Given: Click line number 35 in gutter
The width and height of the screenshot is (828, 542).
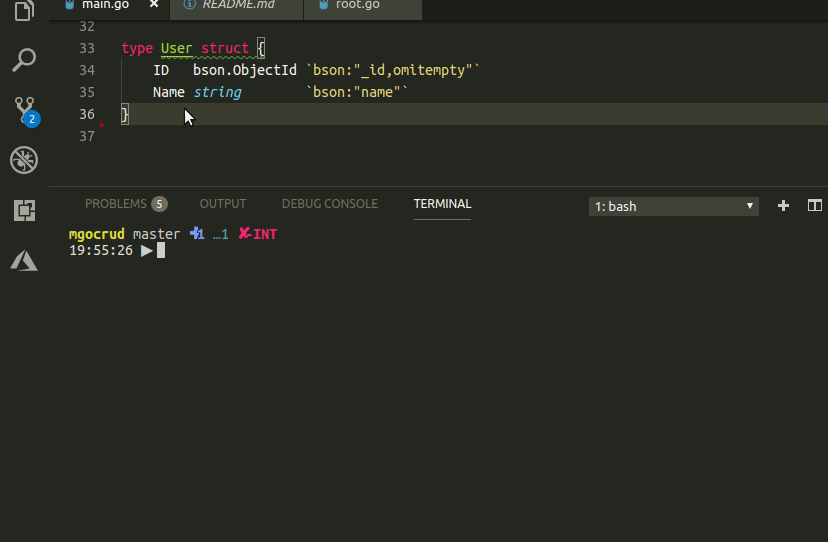Looking at the screenshot, I should [x=87, y=92].
